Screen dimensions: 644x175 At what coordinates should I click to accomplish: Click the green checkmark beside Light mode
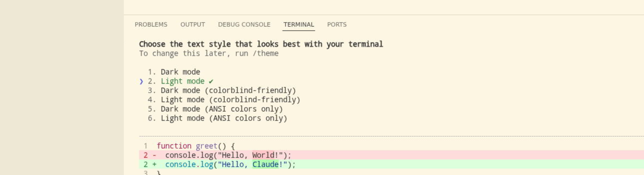pyautogui.click(x=211, y=81)
